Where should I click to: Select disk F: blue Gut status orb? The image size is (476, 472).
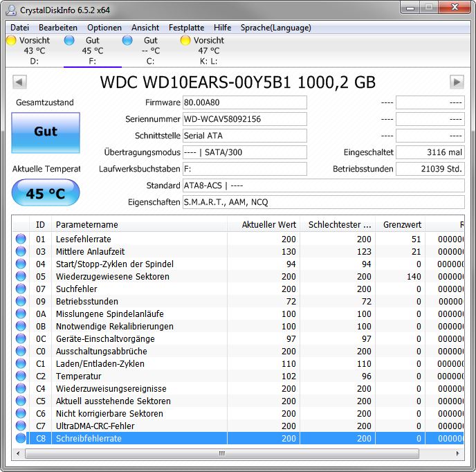point(69,40)
